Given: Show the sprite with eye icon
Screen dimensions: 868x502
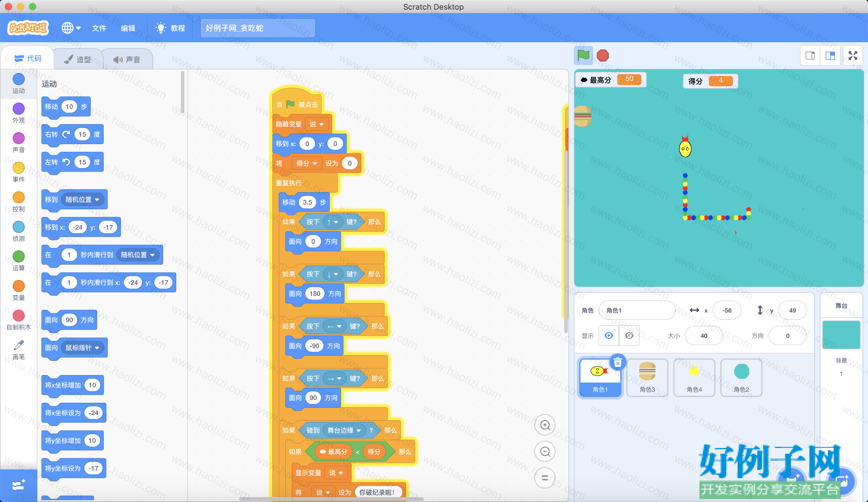Looking at the screenshot, I should (609, 335).
